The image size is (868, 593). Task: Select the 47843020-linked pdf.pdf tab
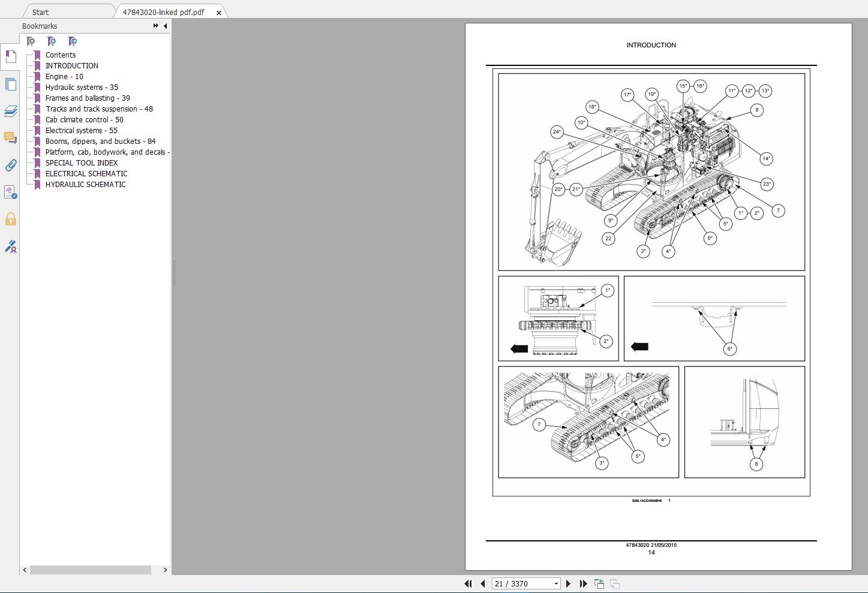pyautogui.click(x=163, y=12)
